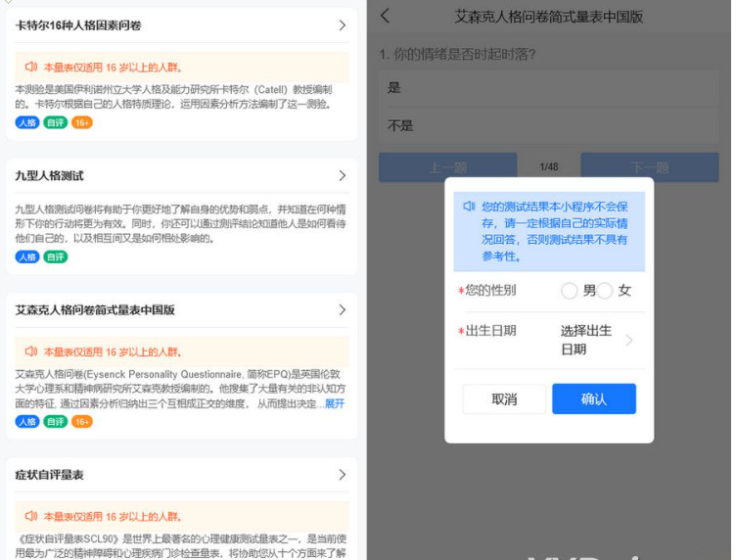Image resolution: width=736 pixels, height=560 pixels.
Task: Click the 人格 tag under 艾森克 questionnaire
Action: (26, 421)
